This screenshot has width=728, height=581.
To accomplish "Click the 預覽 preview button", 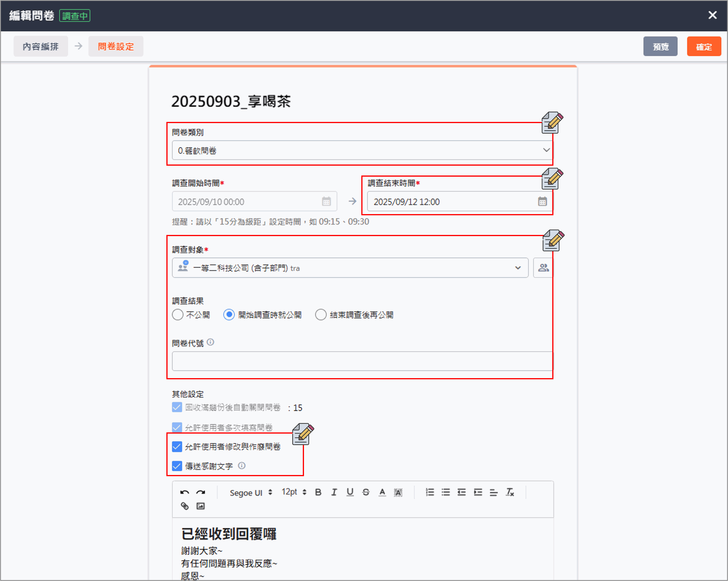I will pyautogui.click(x=660, y=46).
